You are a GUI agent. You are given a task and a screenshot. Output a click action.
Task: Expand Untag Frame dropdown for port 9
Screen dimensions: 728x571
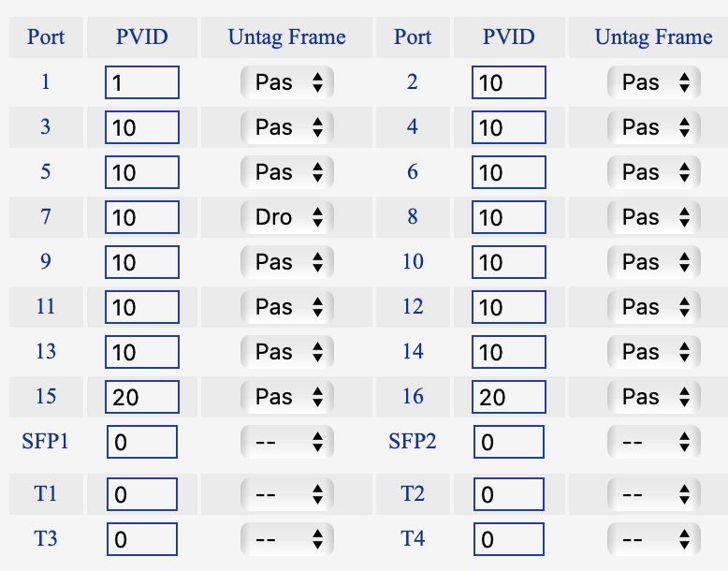[286, 262]
